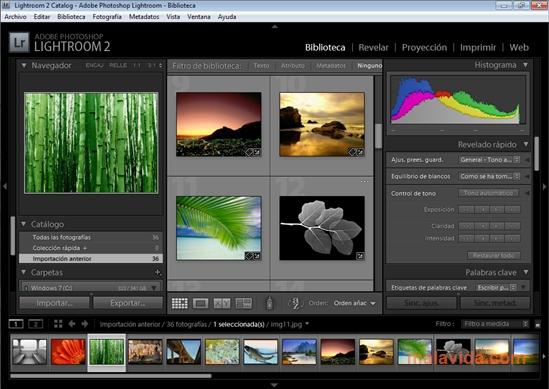Add a folder with the Carpetas plus icon
This screenshot has width=549, height=389.
tap(157, 272)
